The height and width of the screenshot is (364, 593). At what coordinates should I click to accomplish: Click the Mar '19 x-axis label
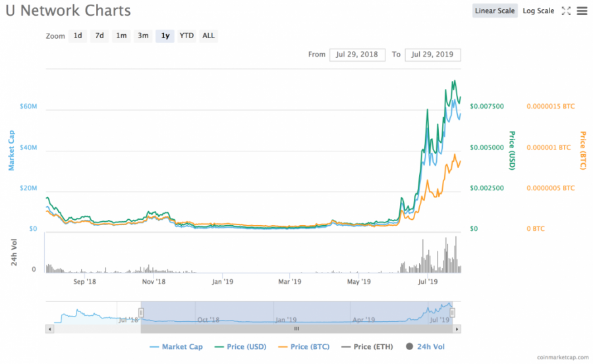click(290, 282)
